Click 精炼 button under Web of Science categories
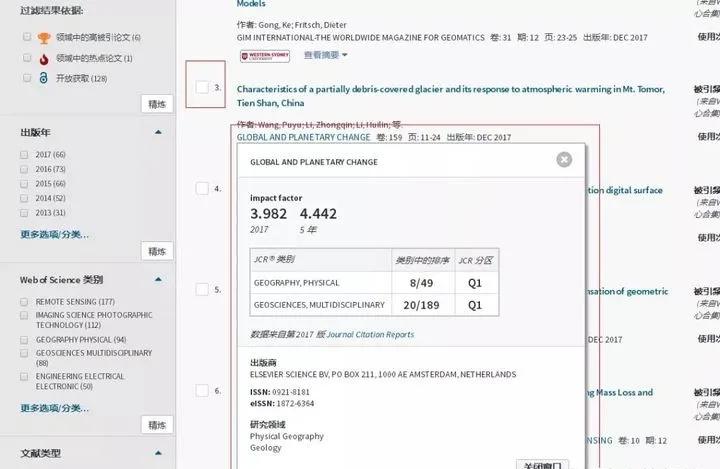The image size is (720, 469). 157,425
